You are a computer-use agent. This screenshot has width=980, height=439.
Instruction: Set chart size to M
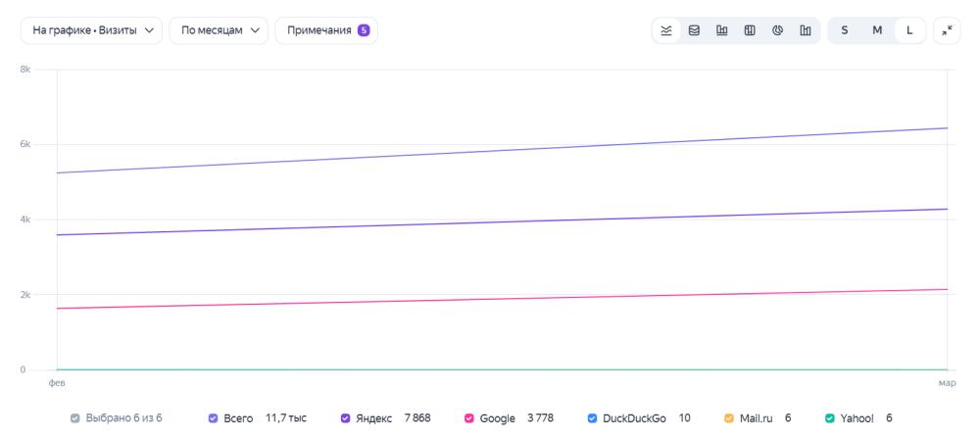(x=877, y=30)
